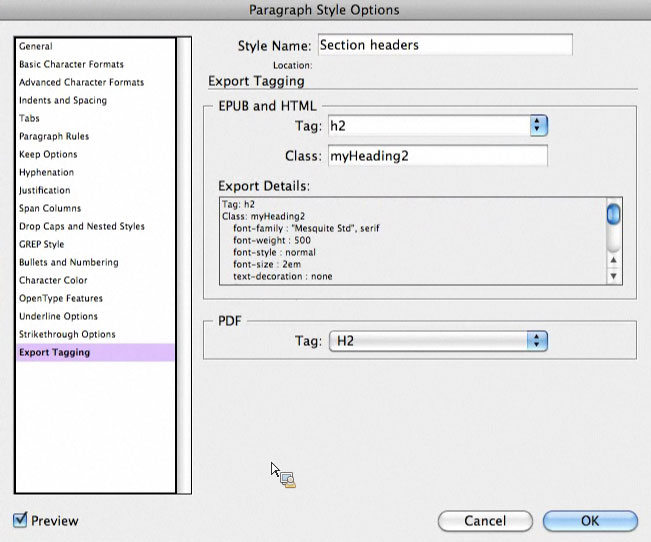Open the EPUB and HTML Tag dropdown arrows
651x542 pixels.
pyautogui.click(x=538, y=125)
